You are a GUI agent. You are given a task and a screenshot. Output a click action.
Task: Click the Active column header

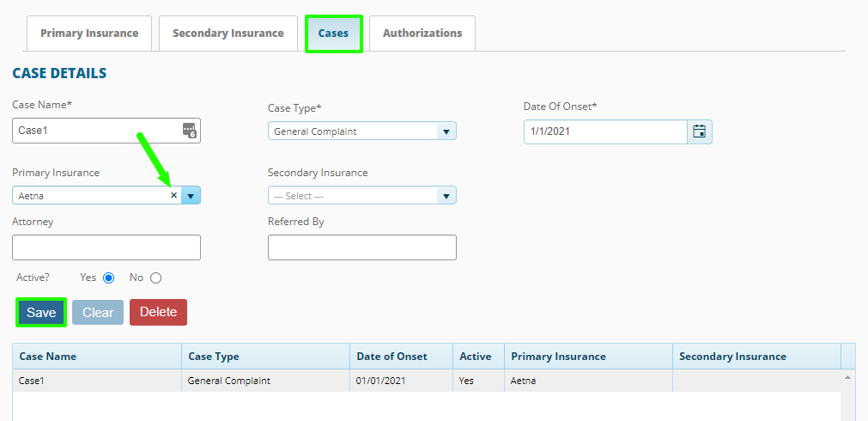479,357
